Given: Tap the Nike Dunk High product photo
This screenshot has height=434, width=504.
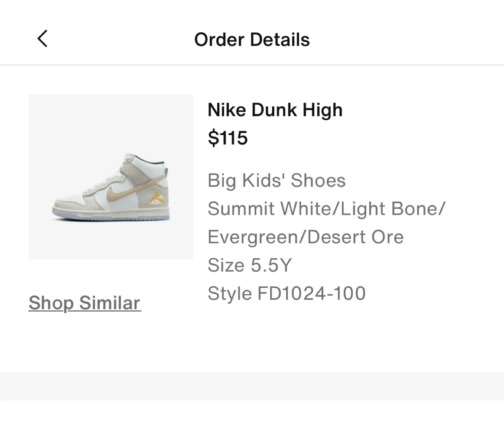Looking at the screenshot, I should point(111,176).
